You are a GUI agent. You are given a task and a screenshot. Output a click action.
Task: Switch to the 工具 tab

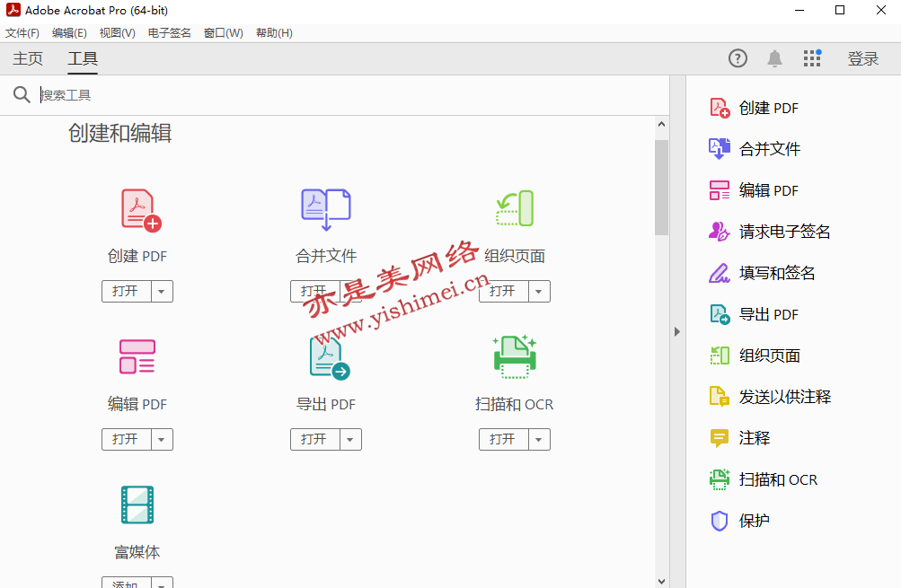coord(83,58)
